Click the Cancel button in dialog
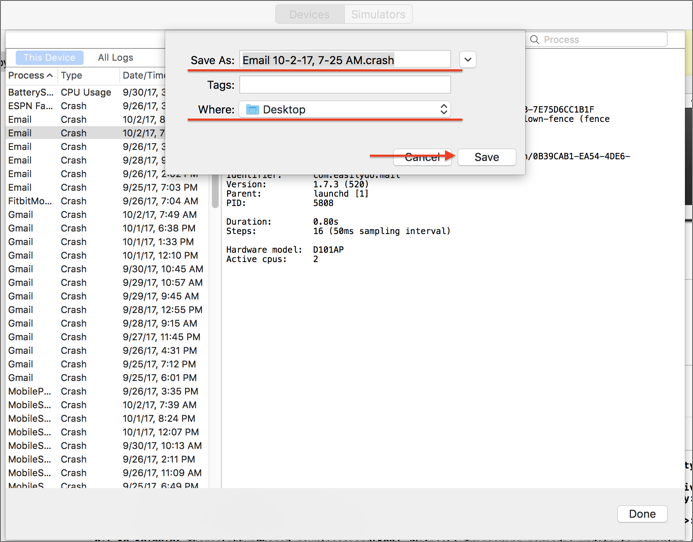 [x=422, y=157]
